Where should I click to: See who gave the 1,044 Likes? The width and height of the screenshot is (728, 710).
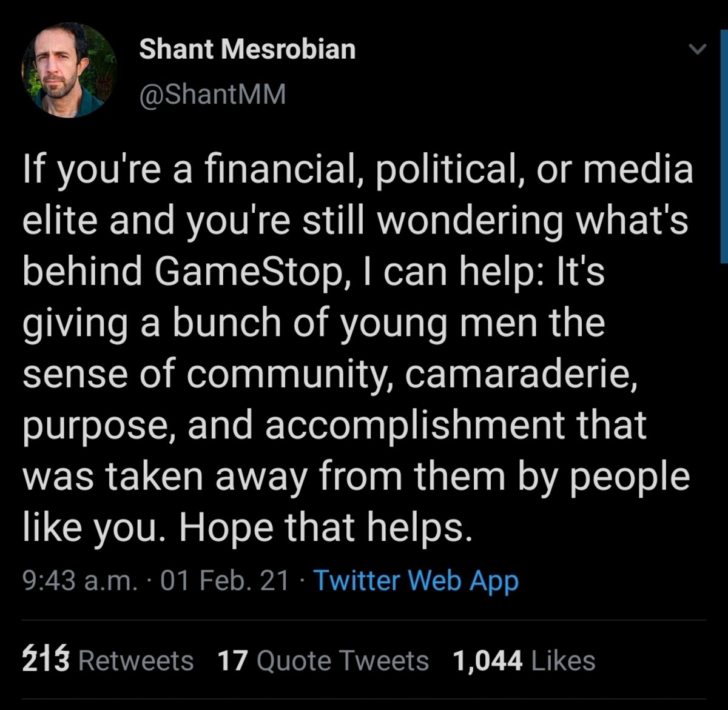pos(524,660)
